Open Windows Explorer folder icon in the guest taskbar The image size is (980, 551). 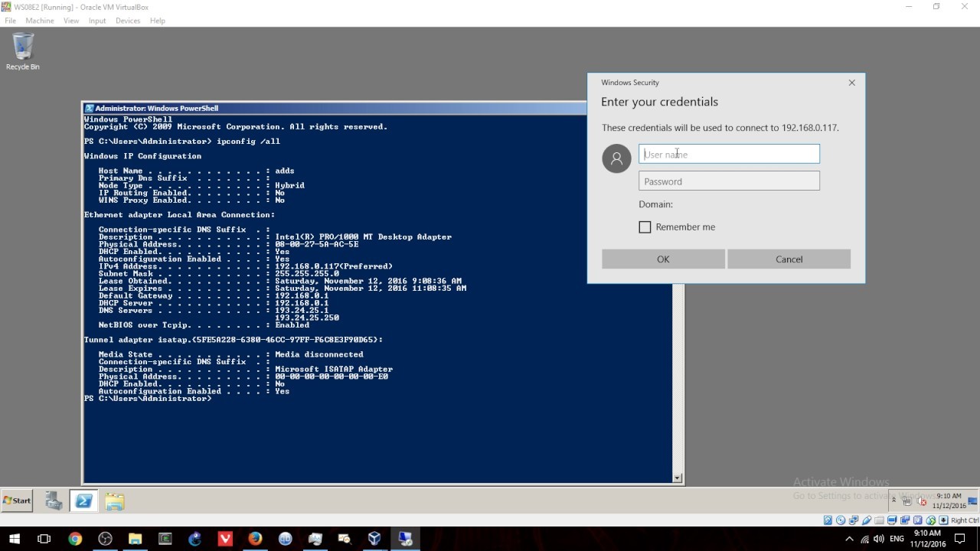click(115, 501)
